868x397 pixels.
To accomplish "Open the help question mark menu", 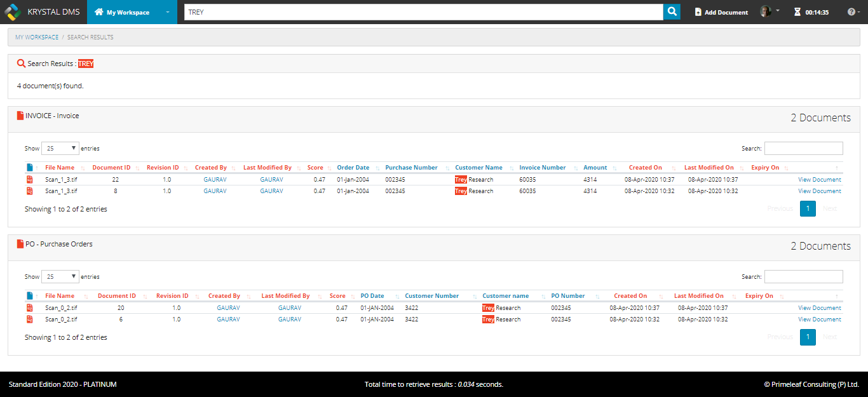I will coord(853,12).
